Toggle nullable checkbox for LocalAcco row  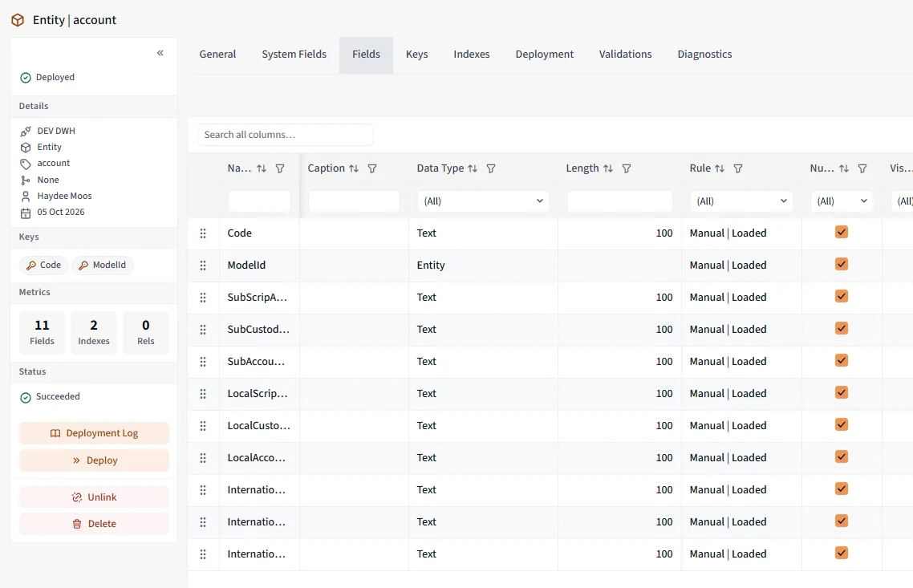[842, 456]
